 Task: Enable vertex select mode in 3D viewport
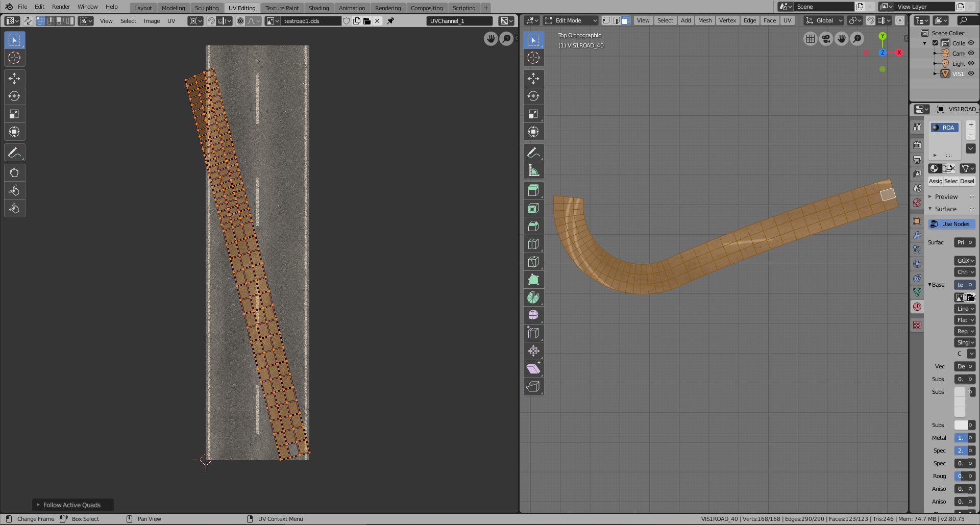point(606,20)
